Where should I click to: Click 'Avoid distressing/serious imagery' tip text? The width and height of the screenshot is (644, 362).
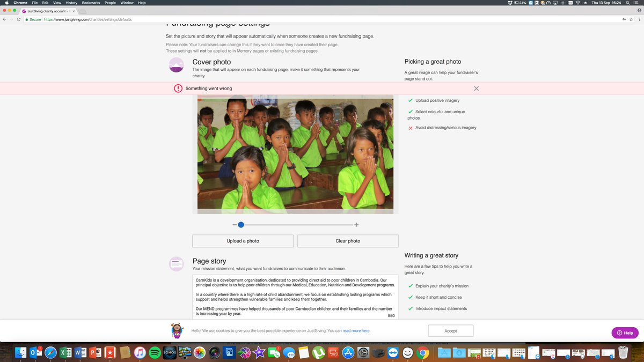tap(445, 128)
